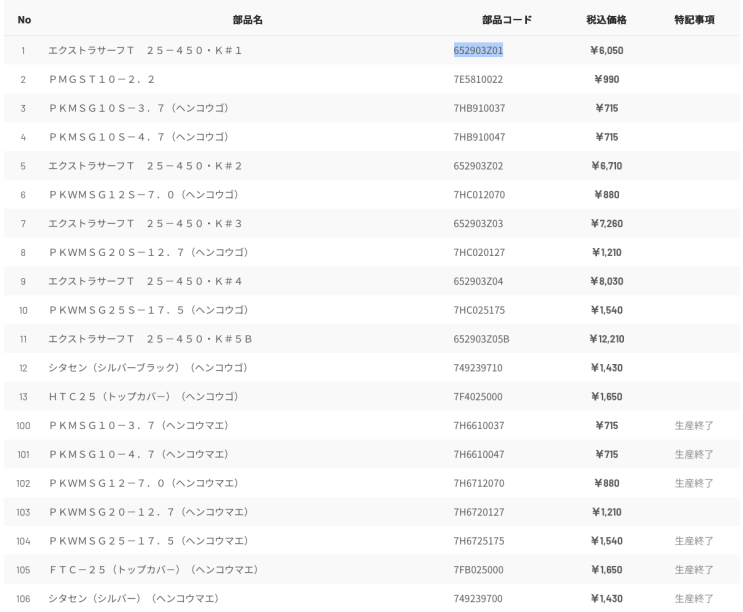Select HTC25 (トップカバー) (ヘンコウゴ) name

coord(144,396)
